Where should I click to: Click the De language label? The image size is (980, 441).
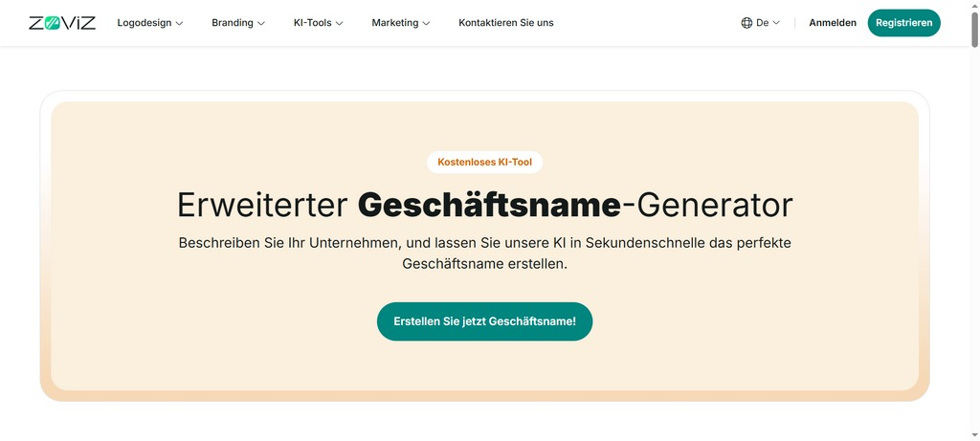(762, 23)
